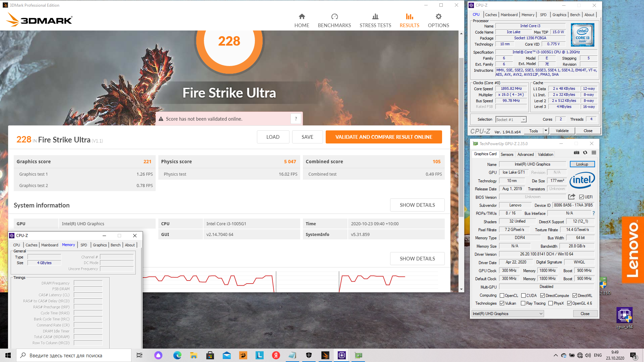Click the lower SHOW DETAILS button above the graph

(x=417, y=258)
